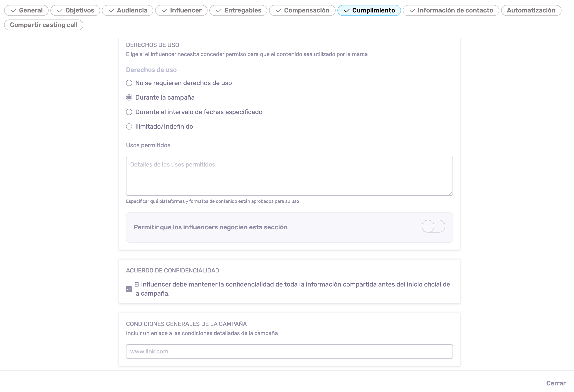This screenshot has height=392, width=574.
Task: Choose the Durante la campaña option
Action: tap(129, 98)
